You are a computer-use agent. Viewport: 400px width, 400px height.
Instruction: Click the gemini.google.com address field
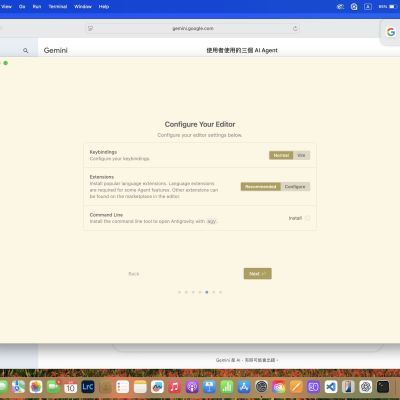click(193, 29)
